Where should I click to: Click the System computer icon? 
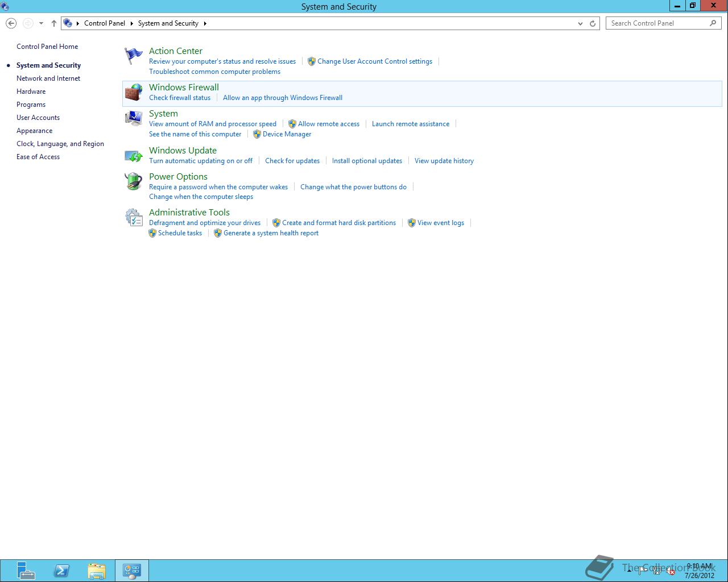coord(133,118)
